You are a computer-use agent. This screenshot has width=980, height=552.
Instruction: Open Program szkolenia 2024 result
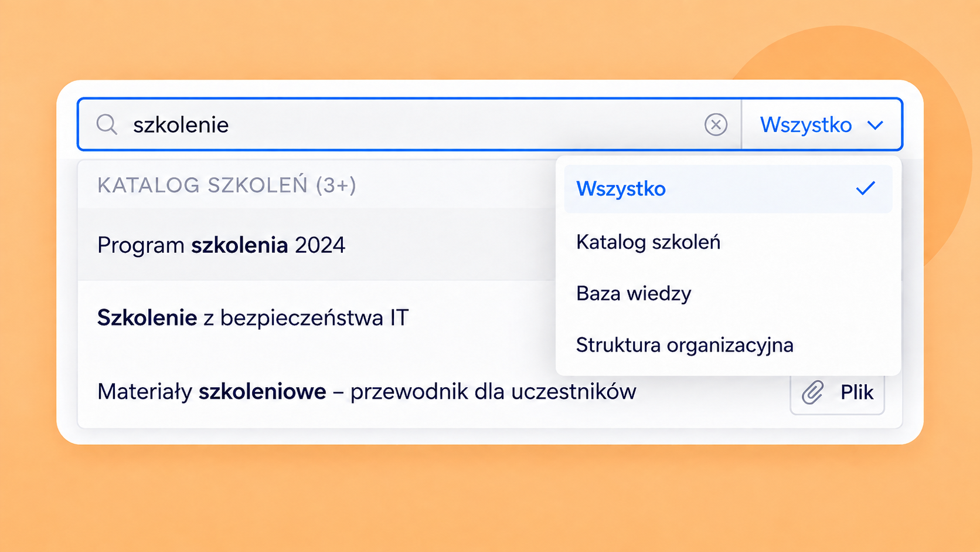click(317, 245)
